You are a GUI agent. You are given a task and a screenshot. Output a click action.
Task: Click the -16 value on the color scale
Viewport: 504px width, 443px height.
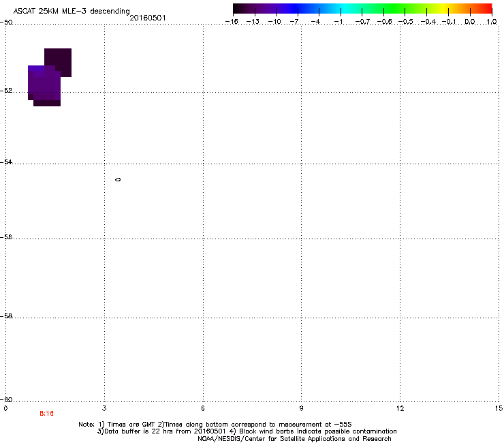(x=232, y=22)
